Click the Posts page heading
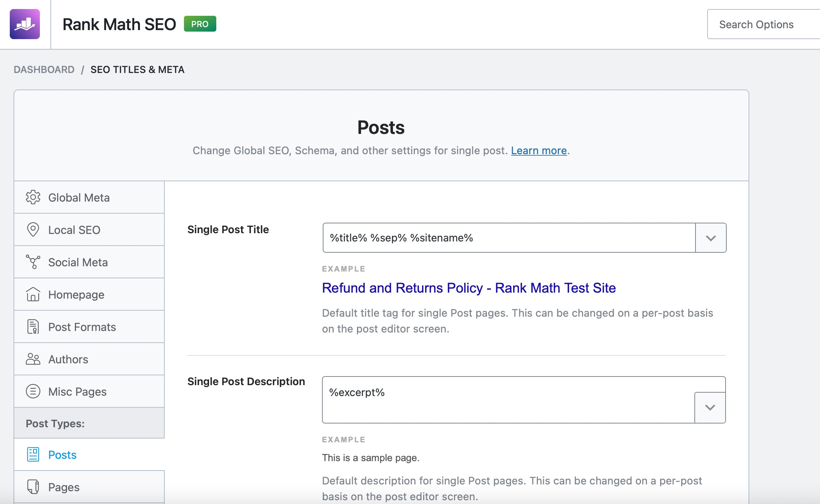This screenshot has height=504, width=820. pos(381,128)
